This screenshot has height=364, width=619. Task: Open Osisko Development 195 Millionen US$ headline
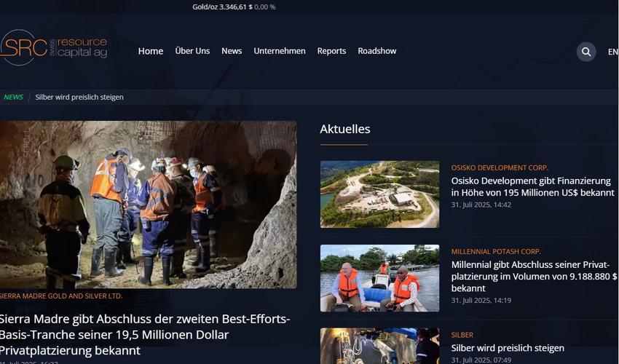[x=533, y=187]
